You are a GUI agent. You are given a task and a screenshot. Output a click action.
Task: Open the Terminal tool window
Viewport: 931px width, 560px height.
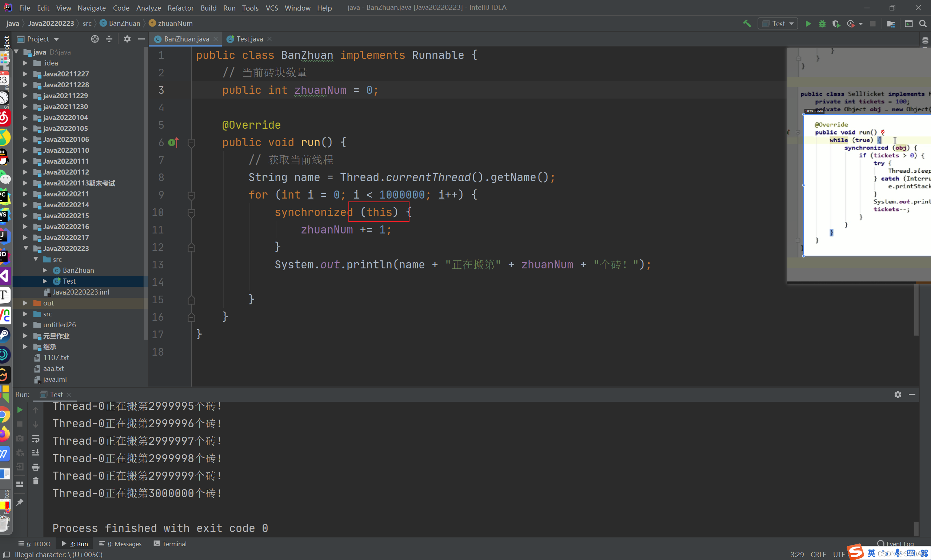[170, 544]
